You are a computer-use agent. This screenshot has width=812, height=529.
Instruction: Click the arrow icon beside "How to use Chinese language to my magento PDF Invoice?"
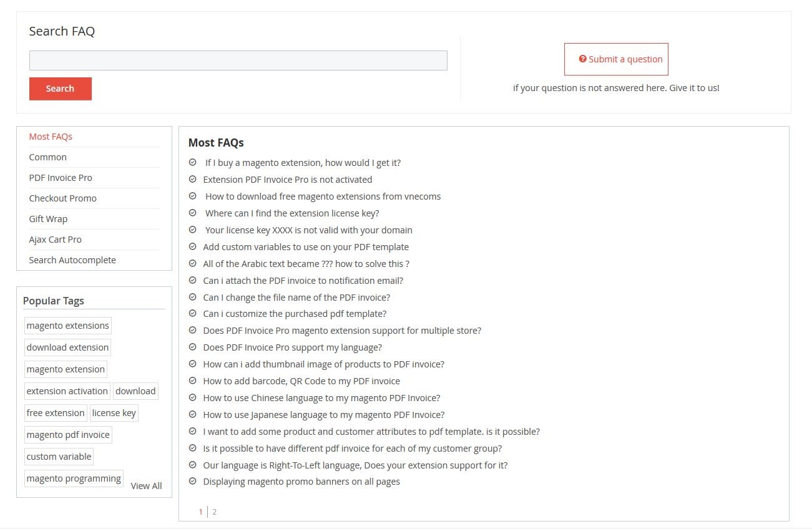(x=192, y=398)
